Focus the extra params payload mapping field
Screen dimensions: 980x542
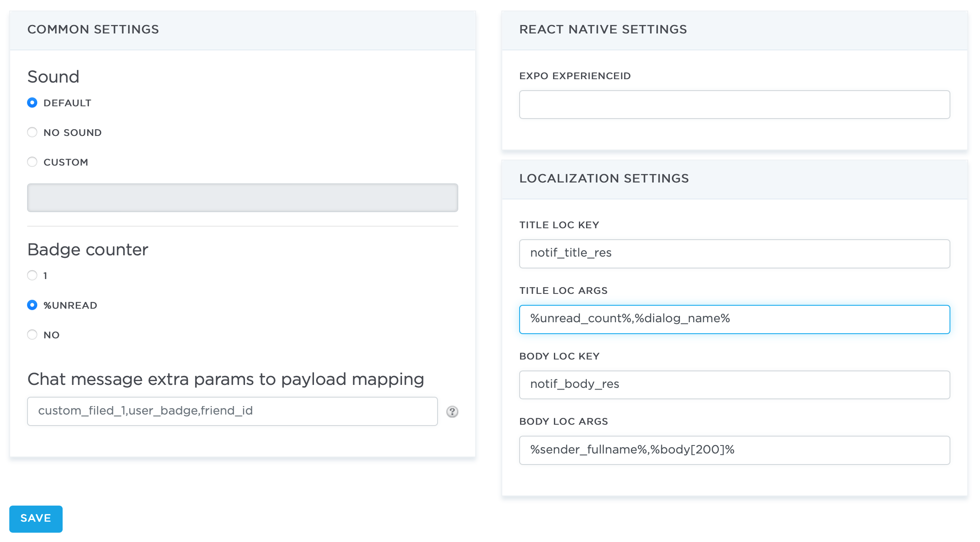pos(232,411)
